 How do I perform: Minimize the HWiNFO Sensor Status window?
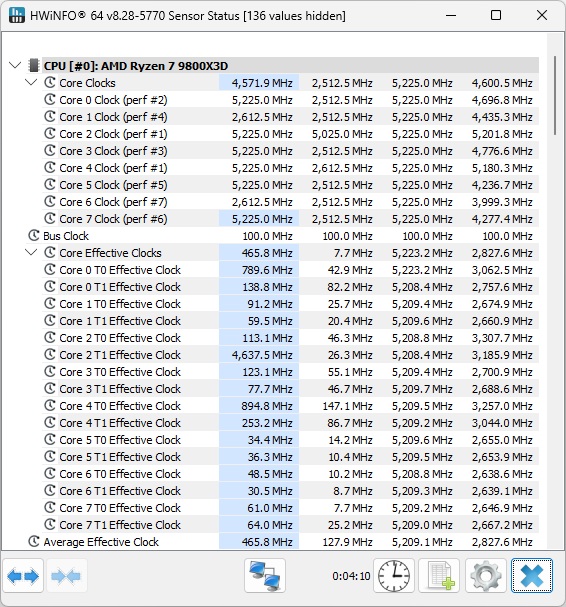click(451, 15)
